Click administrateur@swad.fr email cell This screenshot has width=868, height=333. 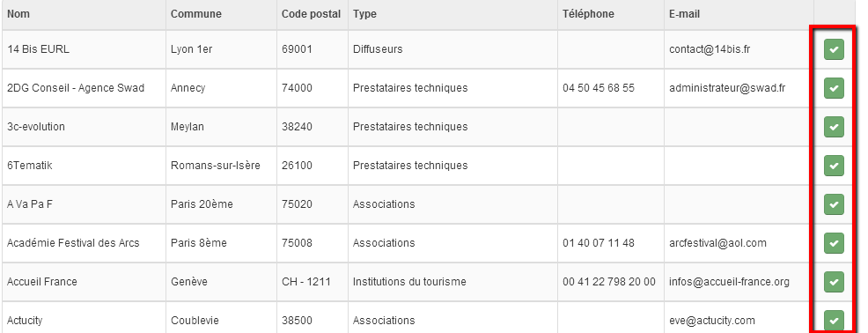pos(727,88)
